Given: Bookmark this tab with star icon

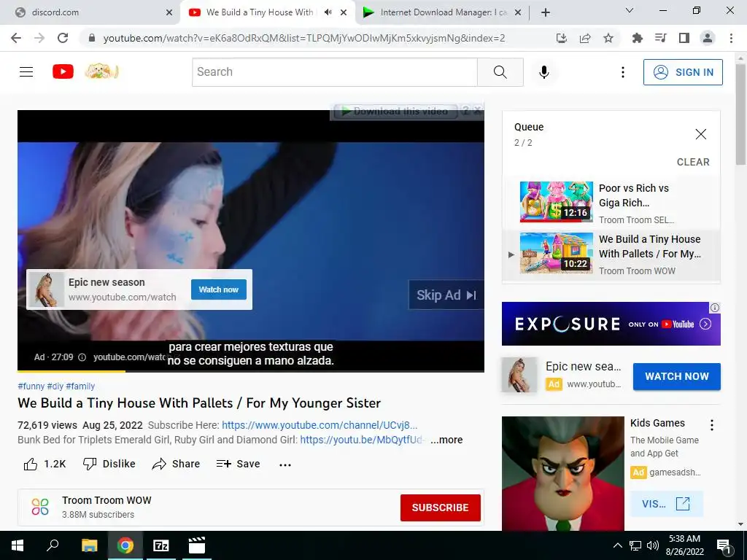Looking at the screenshot, I should (608, 38).
